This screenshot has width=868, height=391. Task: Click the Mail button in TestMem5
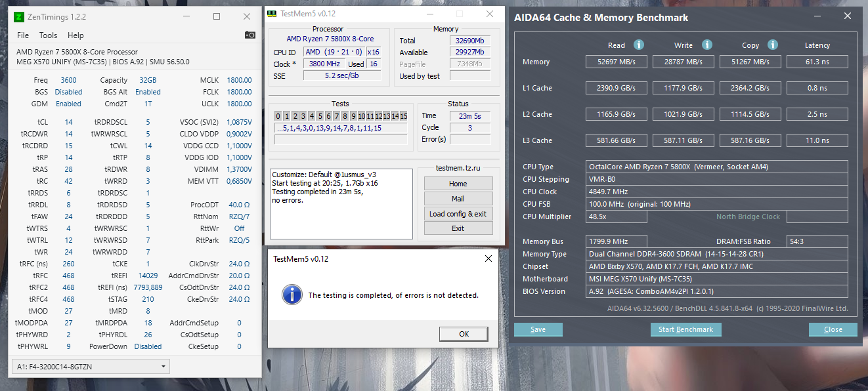click(458, 199)
